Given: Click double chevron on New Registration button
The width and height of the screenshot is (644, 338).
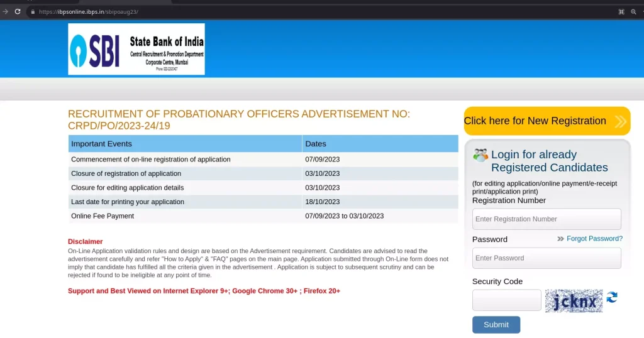Looking at the screenshot, I should tap(621, 121).
